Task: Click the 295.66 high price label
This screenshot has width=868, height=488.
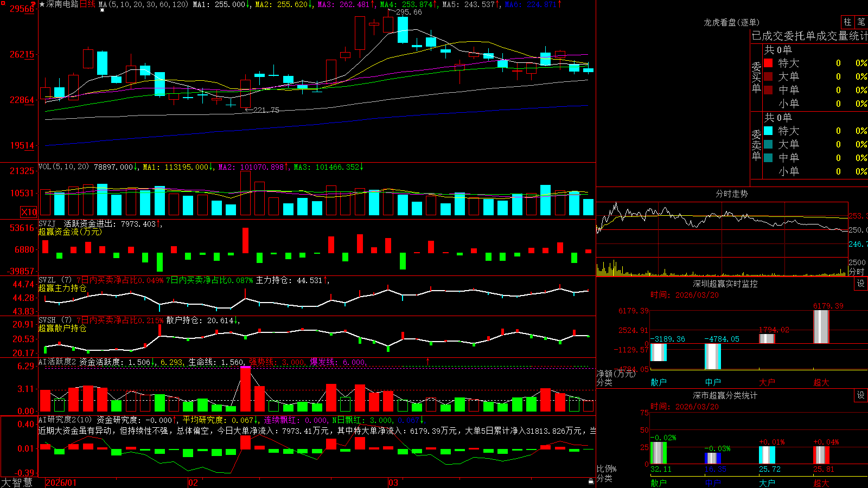Action: pyautogui.click(x=409, y=12)
